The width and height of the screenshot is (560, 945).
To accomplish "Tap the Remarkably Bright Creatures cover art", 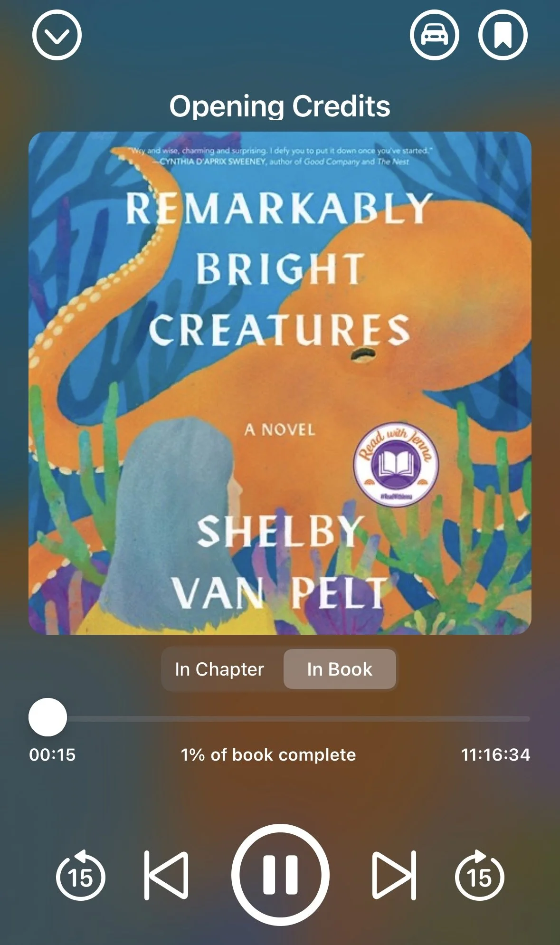I will (280, 383).
